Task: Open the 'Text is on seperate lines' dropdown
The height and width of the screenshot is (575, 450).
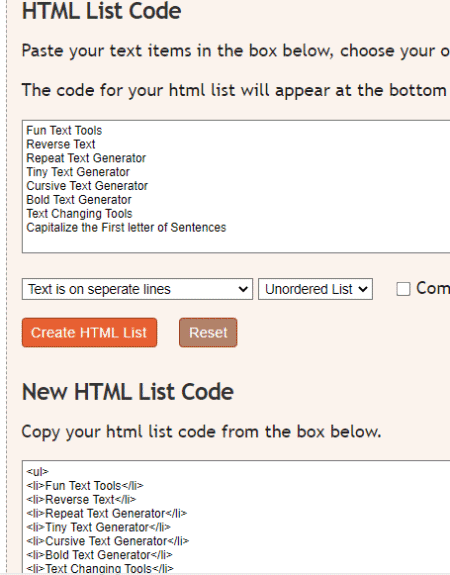Action: point(137,289)
